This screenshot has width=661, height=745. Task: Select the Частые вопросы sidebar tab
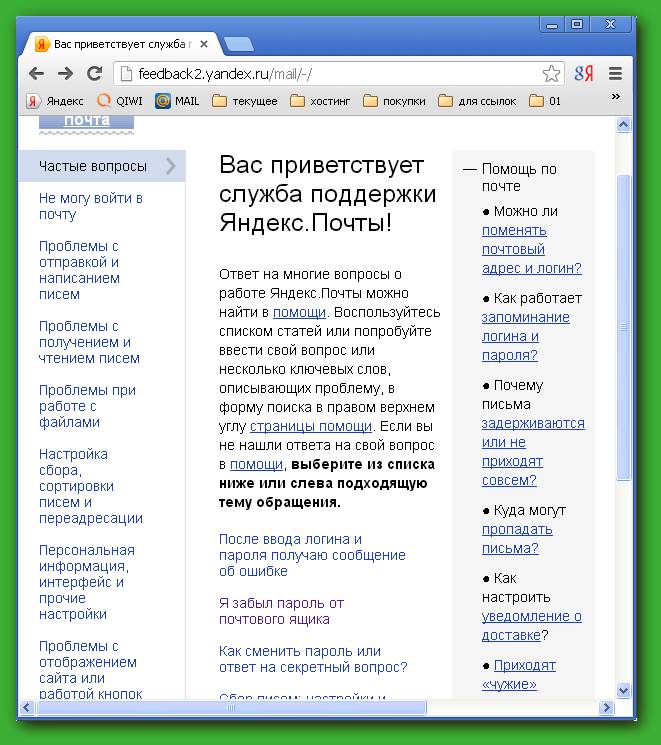coord(102,166)
